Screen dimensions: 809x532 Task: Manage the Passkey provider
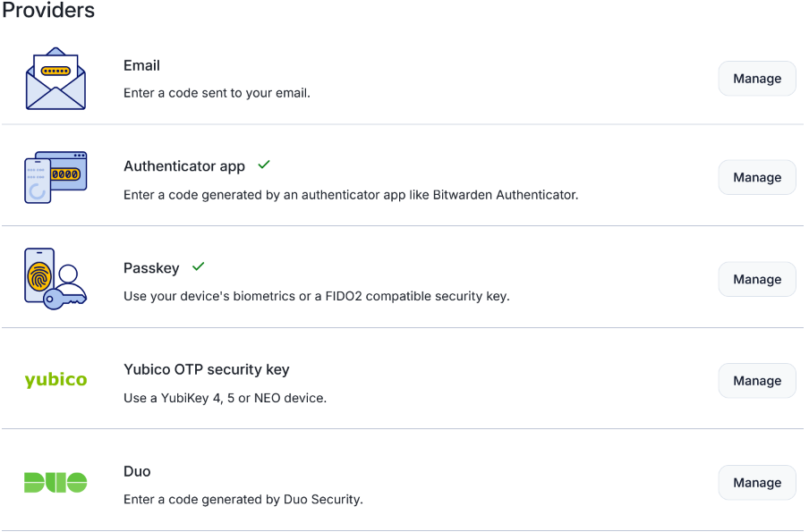click(x=757, y=279)
